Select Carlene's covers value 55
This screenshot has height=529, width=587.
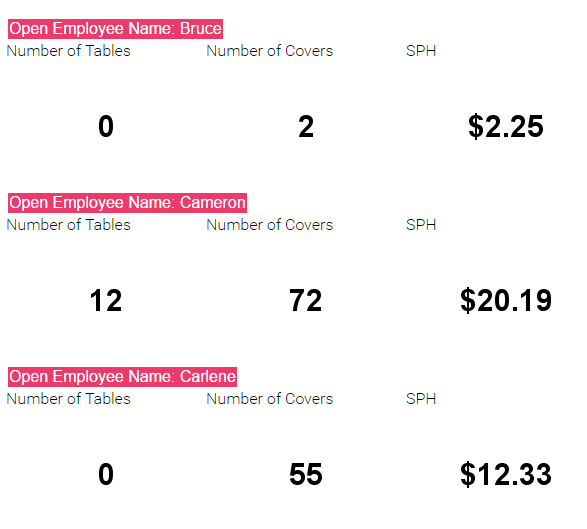pos(306,474)
